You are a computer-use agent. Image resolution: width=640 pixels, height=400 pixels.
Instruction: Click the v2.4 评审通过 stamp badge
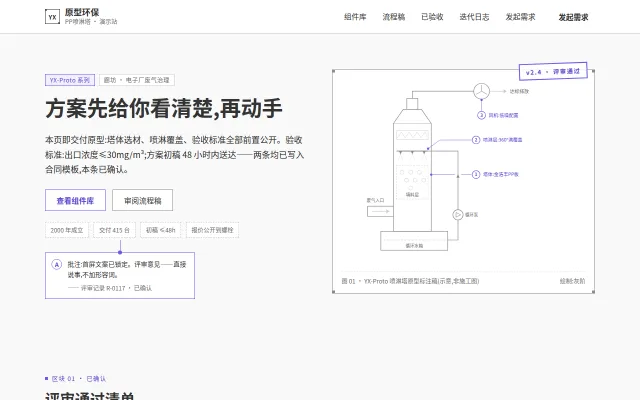[553, 71]
